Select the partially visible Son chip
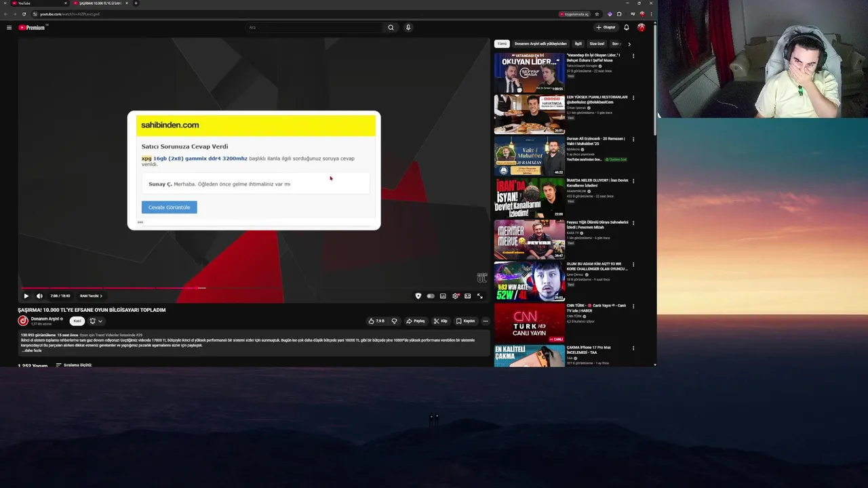This screenshot has height=488, width=868. [616, 44]
